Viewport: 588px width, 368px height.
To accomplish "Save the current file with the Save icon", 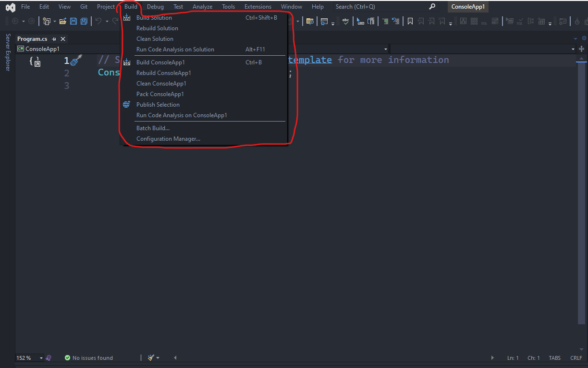I will click(73, 21).
